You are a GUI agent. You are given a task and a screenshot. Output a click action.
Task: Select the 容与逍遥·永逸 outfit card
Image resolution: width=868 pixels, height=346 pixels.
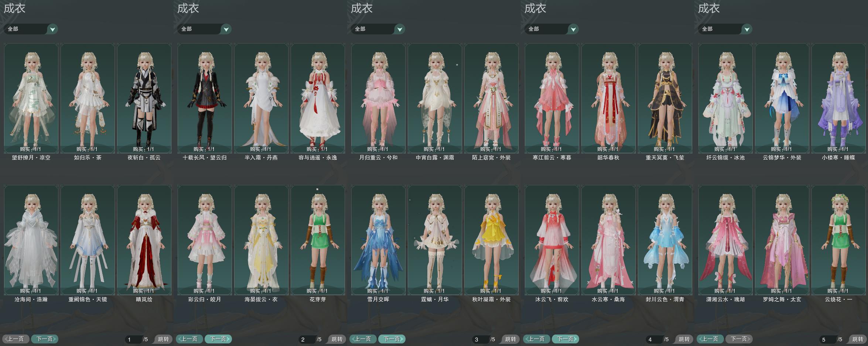[318, 98]
